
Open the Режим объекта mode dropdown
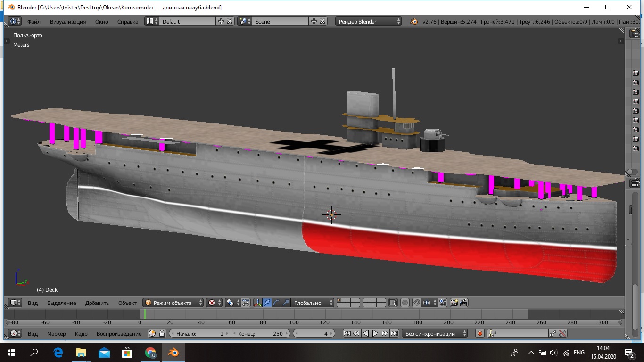click(173, 303)
